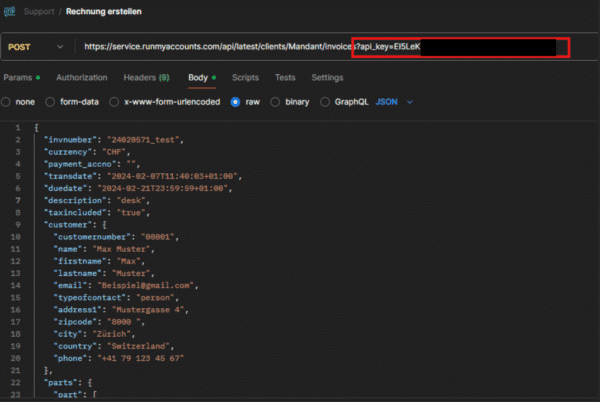Switch to the Params tab
This screenshot has height=402, width=600.
(x=18, y=77)
